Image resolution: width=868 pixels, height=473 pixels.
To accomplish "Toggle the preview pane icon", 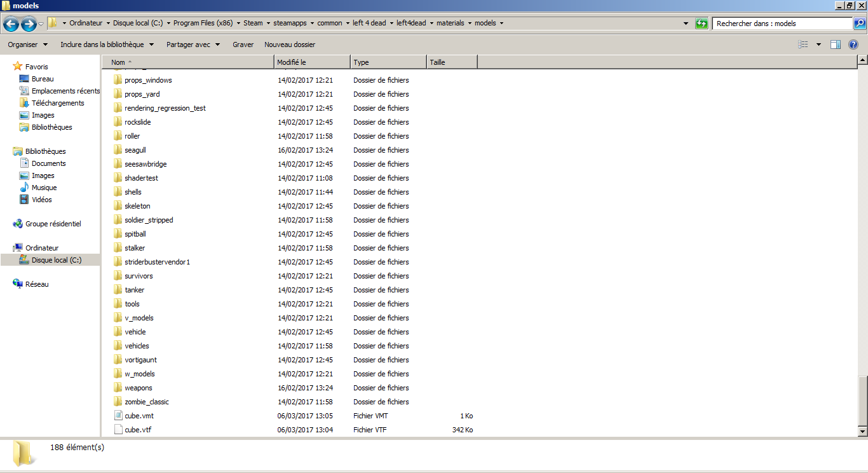I will click(x=836, y=45).
